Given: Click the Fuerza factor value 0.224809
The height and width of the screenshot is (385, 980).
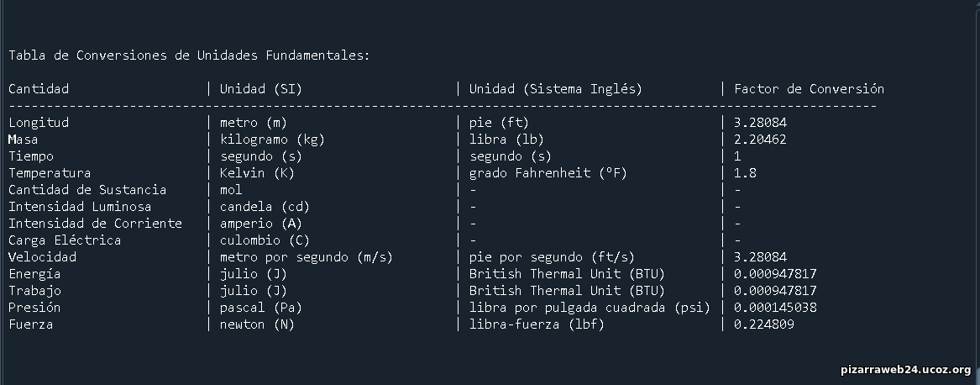Looking at the screenshot, I should [x=764, y=324].
